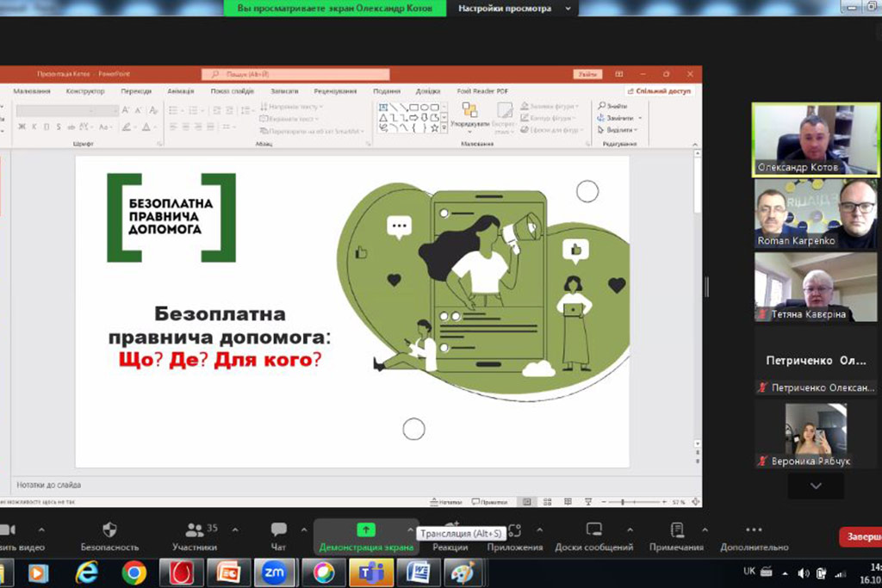The height and width of the screenshot is (588, 882).
Task: Open the Security shield icon in Zoom
Action: point(109,529)
